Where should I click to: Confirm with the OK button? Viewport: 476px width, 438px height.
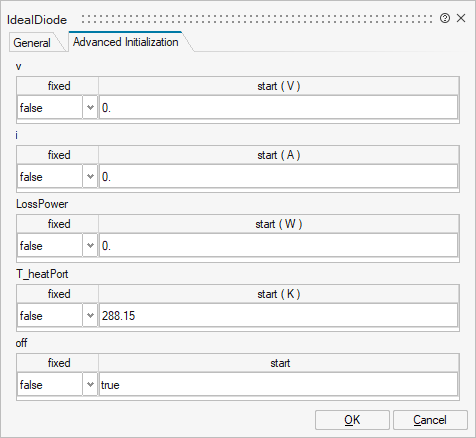point(352,420)
